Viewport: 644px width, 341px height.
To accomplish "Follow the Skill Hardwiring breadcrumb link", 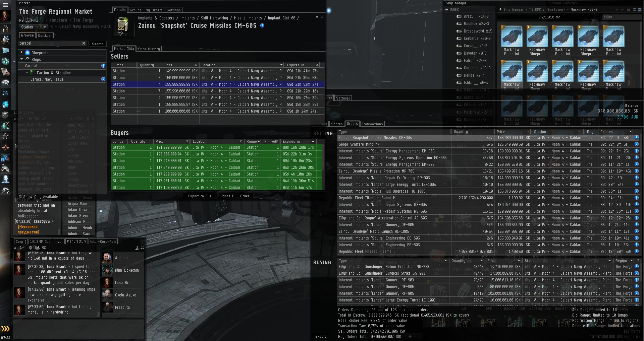I will (214, 18).
